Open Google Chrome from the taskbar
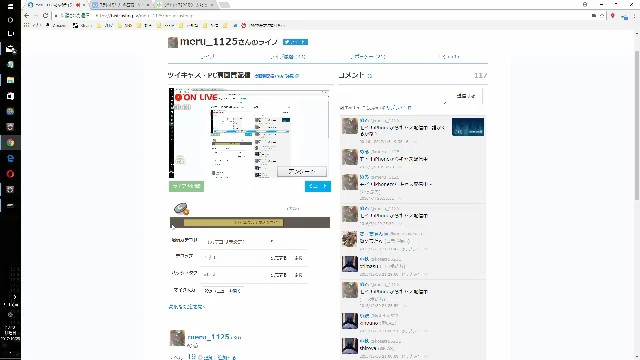 click(x=10, y=142)
